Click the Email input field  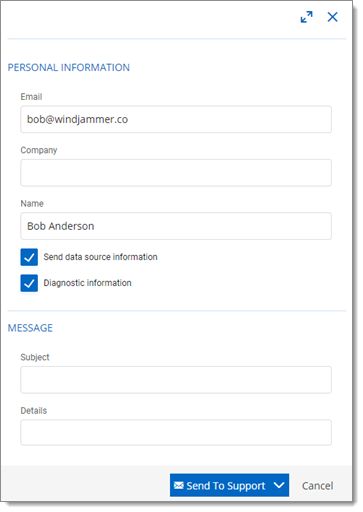(x=176, y=119)
